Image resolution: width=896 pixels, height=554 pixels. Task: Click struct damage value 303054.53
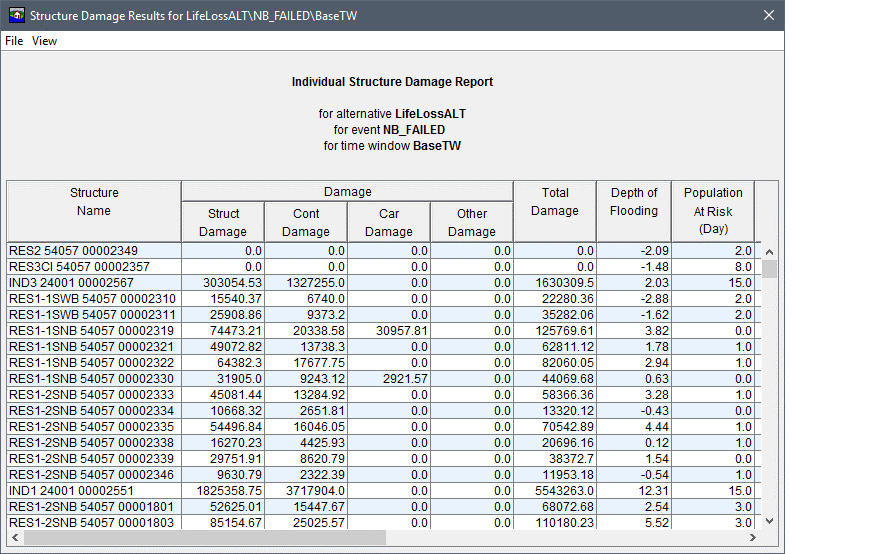[232, 283]
